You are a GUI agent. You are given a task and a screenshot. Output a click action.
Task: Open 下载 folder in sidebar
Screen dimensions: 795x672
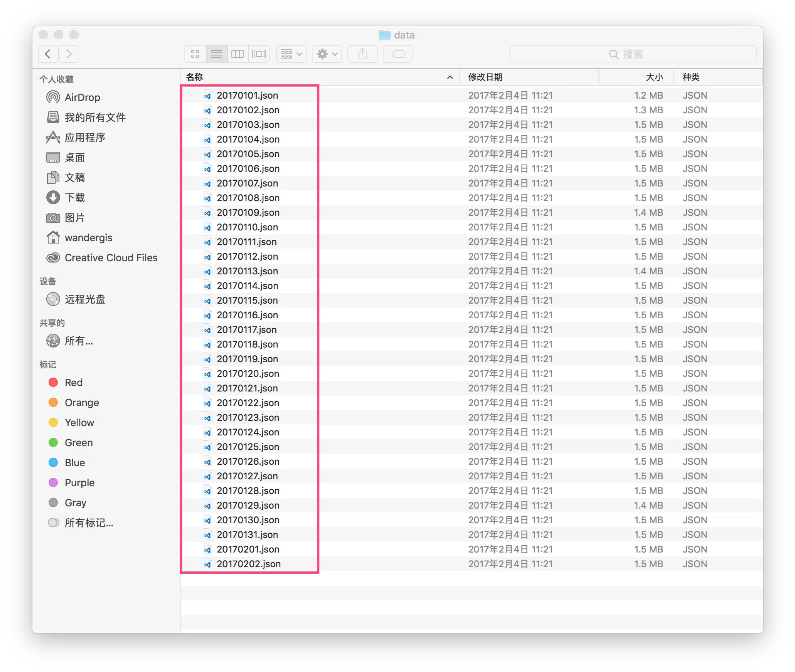point(74,198)
